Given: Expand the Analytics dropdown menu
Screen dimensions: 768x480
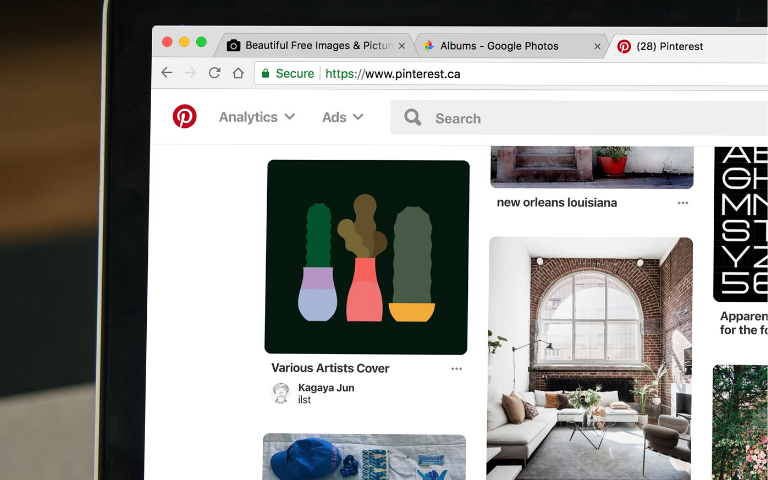Looking at the screenshot, I should [x=257, y=117].
